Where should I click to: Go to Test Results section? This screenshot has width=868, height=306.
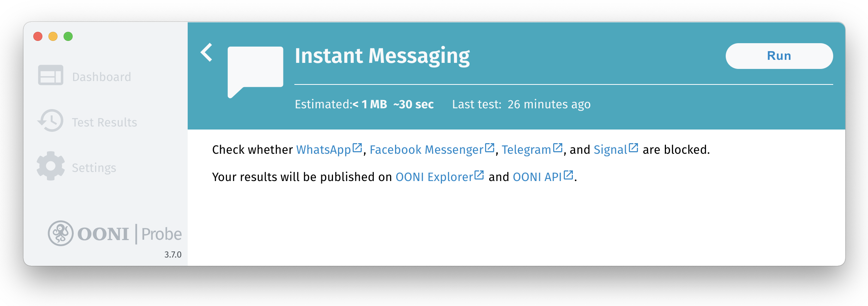tap(104, 122)
